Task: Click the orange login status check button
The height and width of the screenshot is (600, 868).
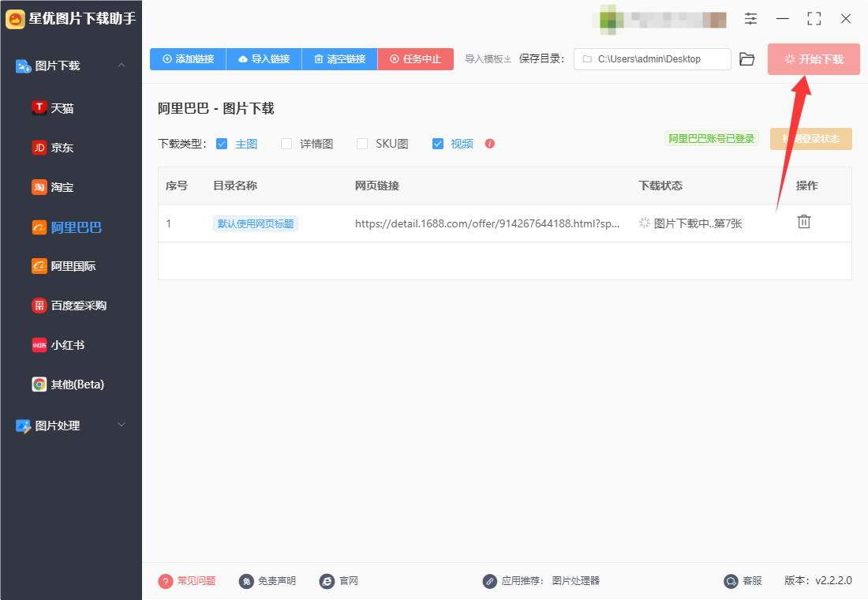Action: pyautogui.click(x=811, y=138)
